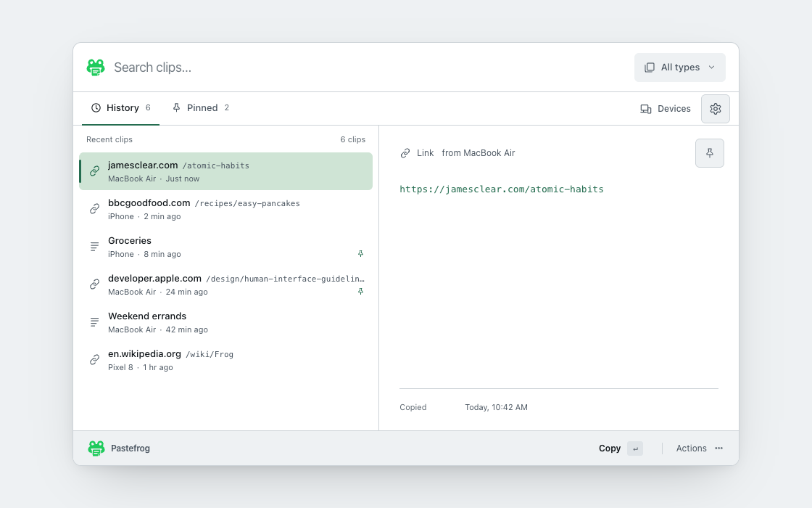Click text lines icon of Groceries clip
The image size is (812, 508).
tap(94, 247)
